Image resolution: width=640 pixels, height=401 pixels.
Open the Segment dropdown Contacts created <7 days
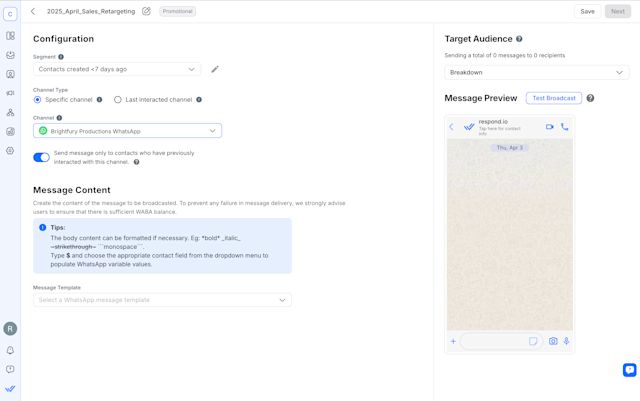[x=117, y=69]
